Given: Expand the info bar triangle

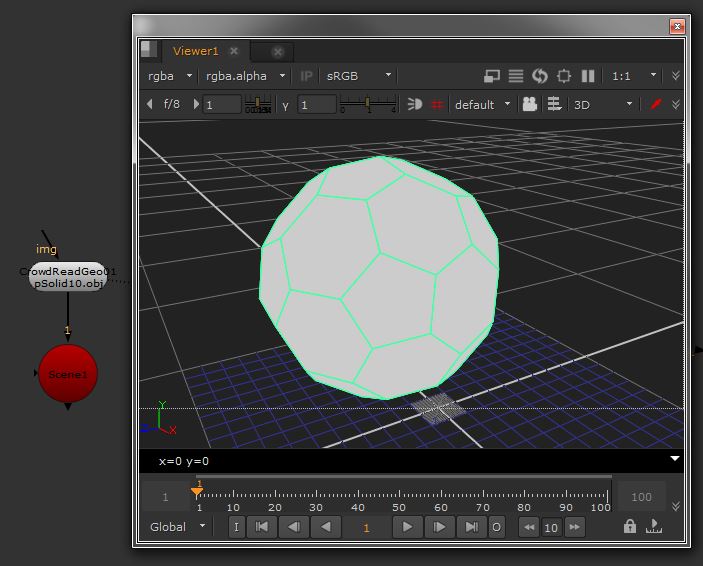Looking at the screenshot, I should [675, 458].
